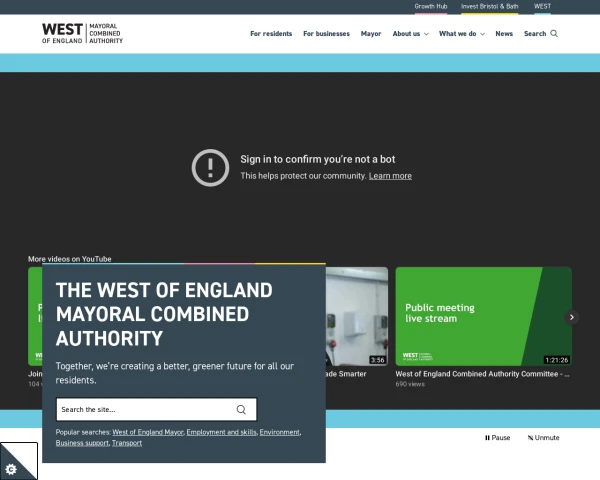Open Environment popular search link
Screen dimensions: 600x480
(x=279, y=432)
